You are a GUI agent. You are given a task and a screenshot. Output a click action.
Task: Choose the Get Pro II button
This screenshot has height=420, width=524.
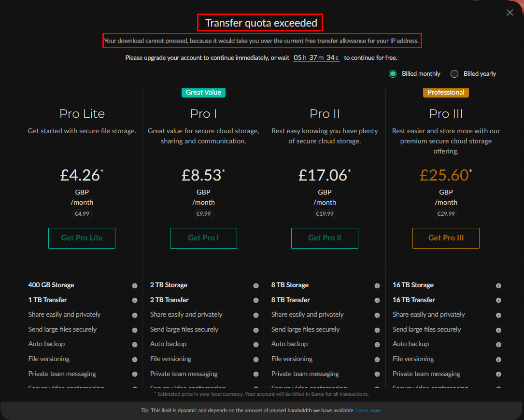(325, 238)
